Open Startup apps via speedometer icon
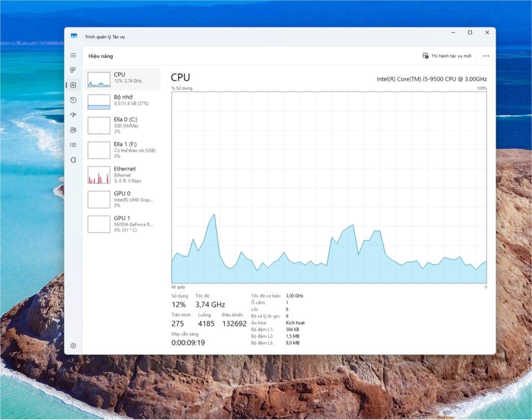This screenshot has height=420, width=532. (73, 115)
